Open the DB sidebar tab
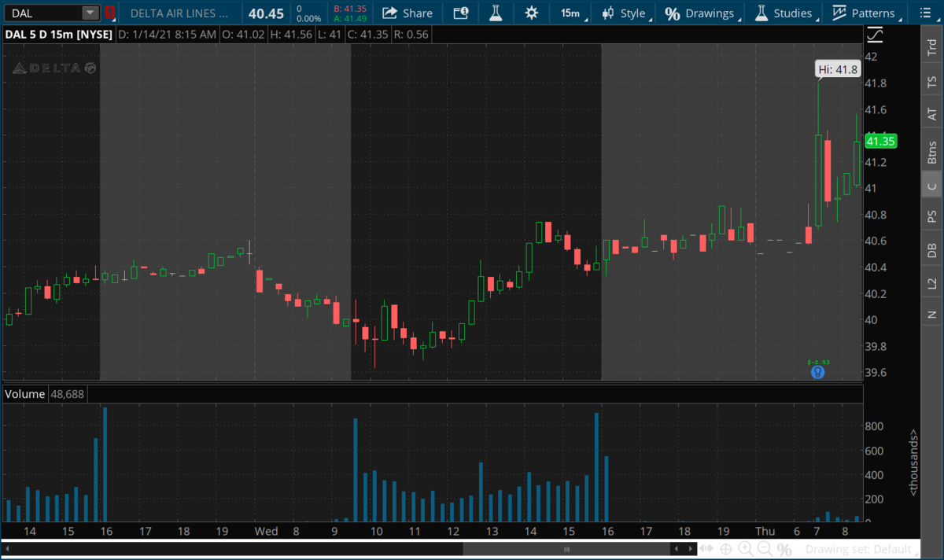Image resolution: width=944 pixels, height=560 pixels. (931, 250)
